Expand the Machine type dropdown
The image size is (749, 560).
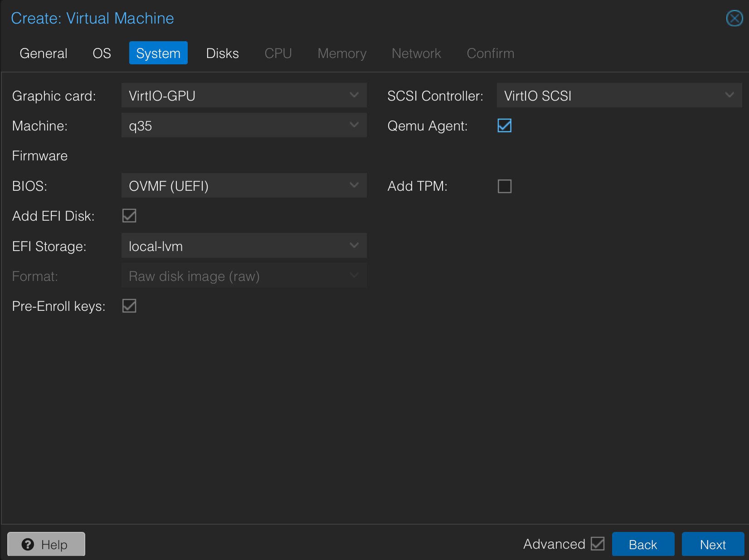[x=354, y=125]
